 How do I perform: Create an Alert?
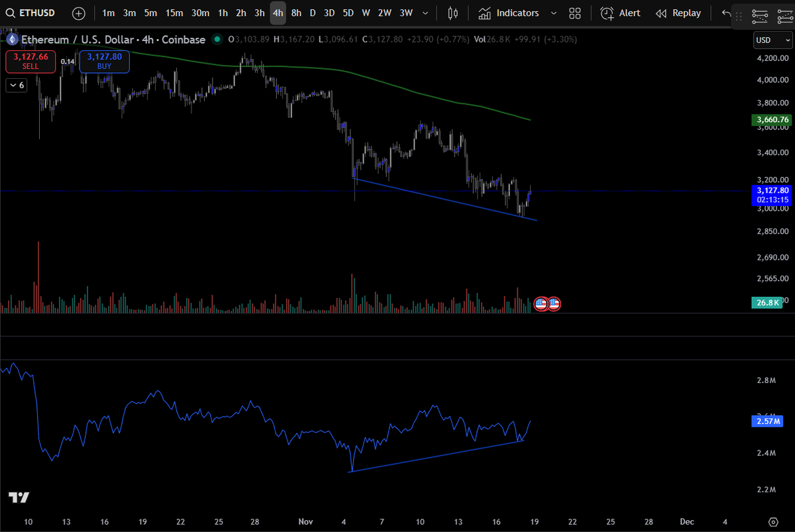click(x=620, y=13)
